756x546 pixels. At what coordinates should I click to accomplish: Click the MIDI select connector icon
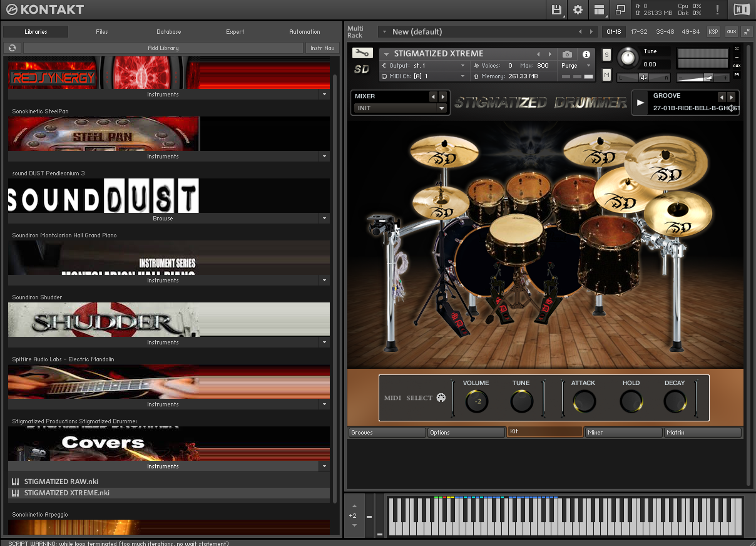click(440, 398)
